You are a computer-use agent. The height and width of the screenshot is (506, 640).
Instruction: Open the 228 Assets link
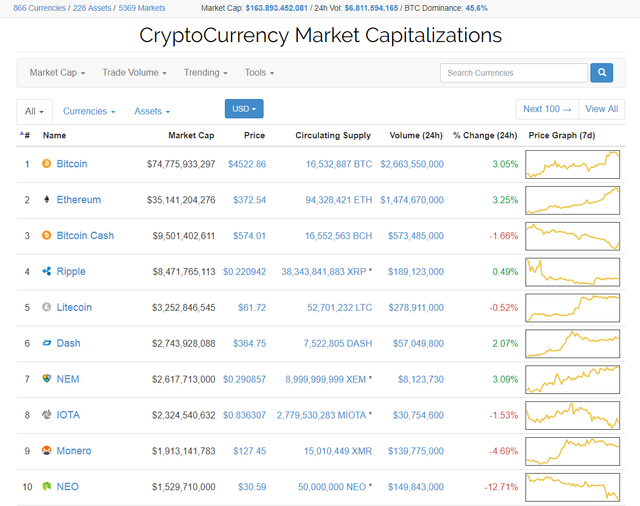pos(92,8)
